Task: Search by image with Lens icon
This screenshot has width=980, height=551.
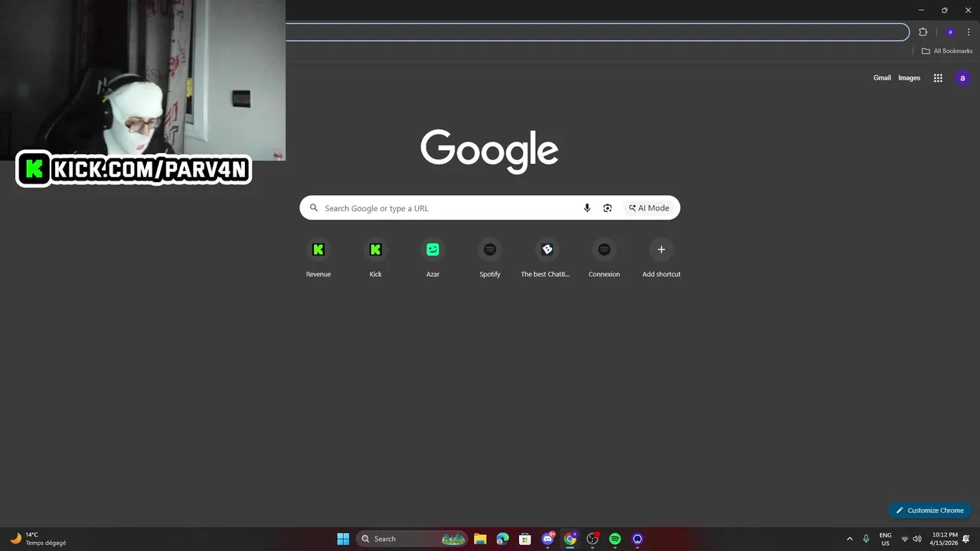Action: pyautogui.click(x=607, y=208)
